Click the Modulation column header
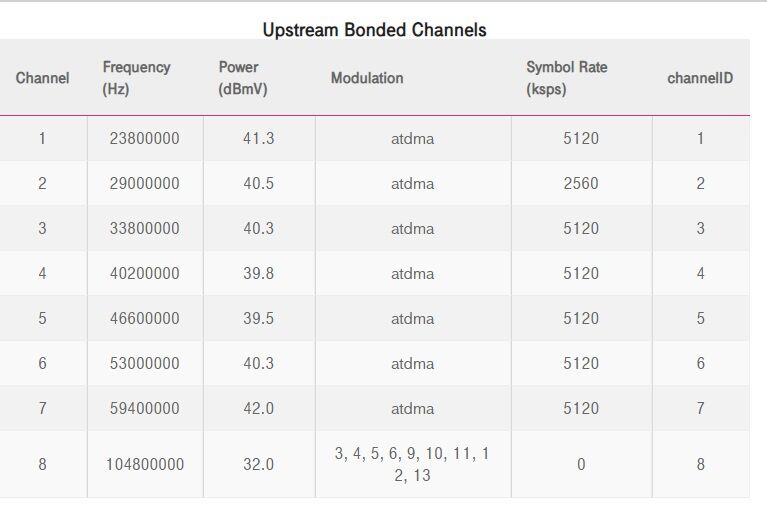 (367, 78)
